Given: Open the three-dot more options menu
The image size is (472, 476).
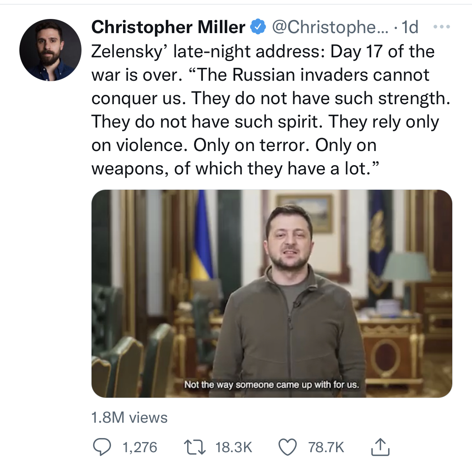Looking at the screenshot, I should (x=441, y=27).
